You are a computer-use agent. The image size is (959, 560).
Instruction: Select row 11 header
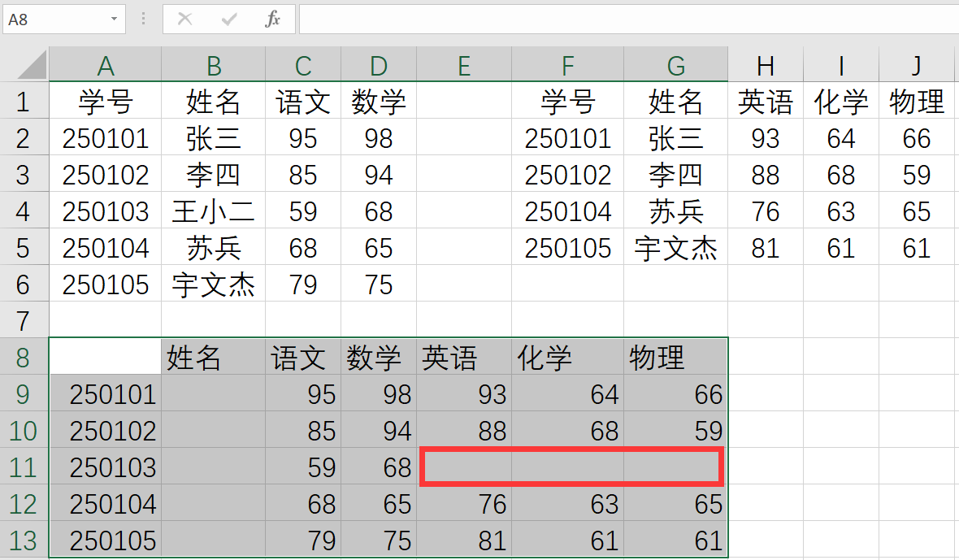(x=23, y=467)
